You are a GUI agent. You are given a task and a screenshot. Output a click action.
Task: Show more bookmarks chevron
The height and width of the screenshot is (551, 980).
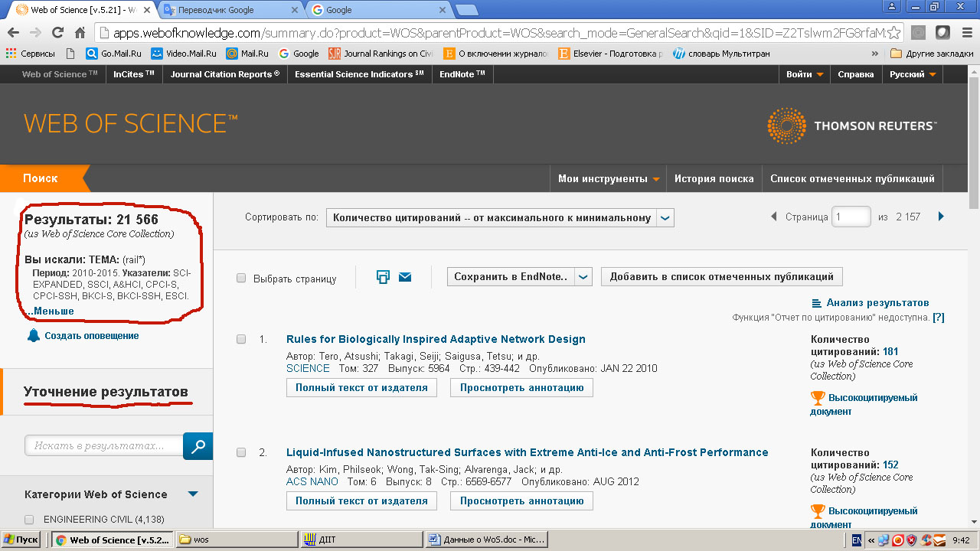click(875, 54)
